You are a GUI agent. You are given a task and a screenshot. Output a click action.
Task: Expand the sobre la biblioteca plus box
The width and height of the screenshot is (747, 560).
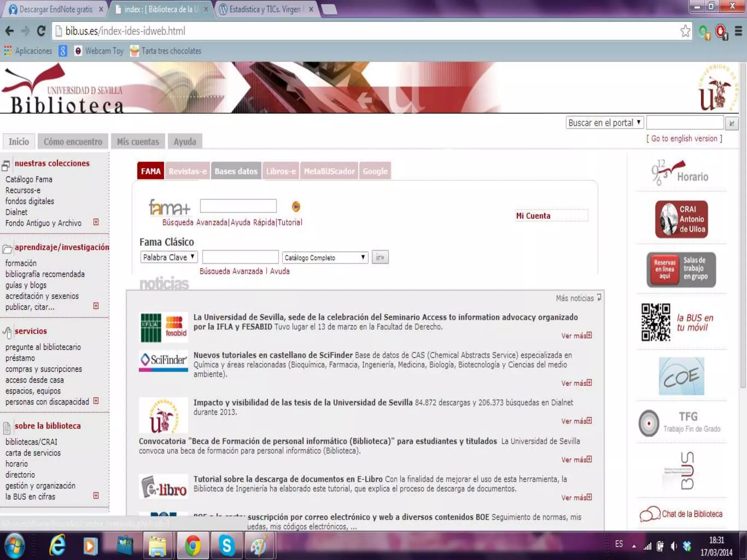pos(96,495)
